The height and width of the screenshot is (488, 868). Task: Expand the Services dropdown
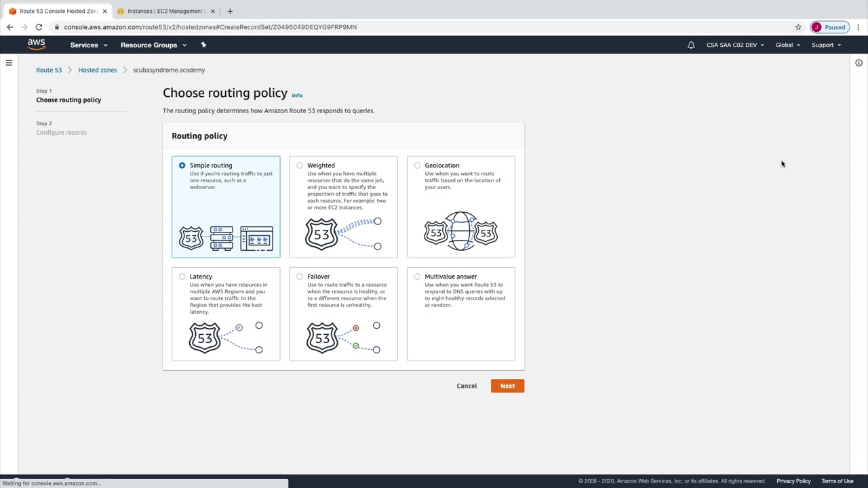pos(89,45)
